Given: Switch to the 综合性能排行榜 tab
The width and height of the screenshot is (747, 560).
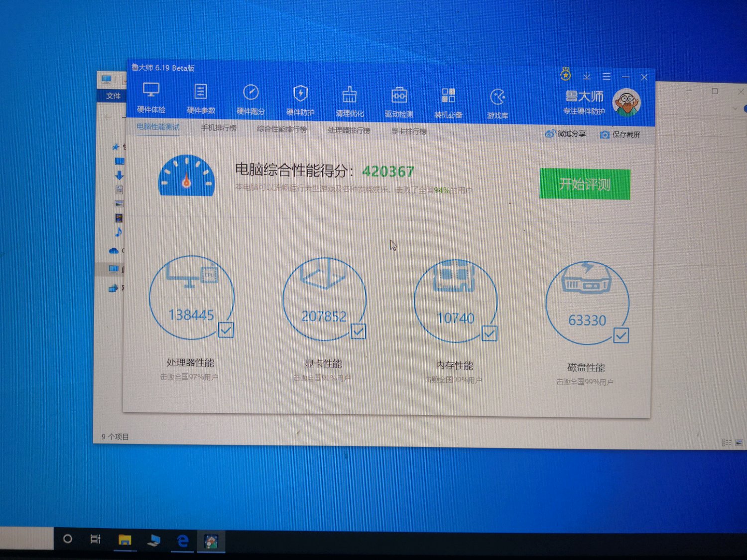Looking at the screenshot, I should pos(282,129).
